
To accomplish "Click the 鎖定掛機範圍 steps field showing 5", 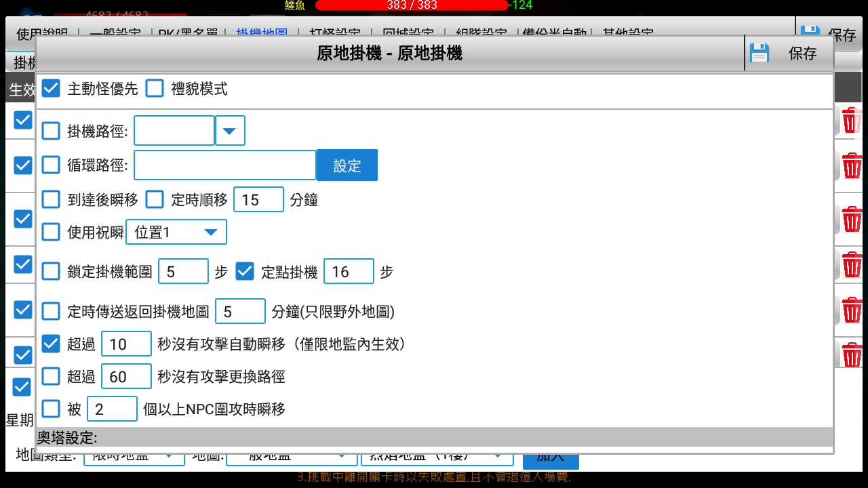I will 184,271.
